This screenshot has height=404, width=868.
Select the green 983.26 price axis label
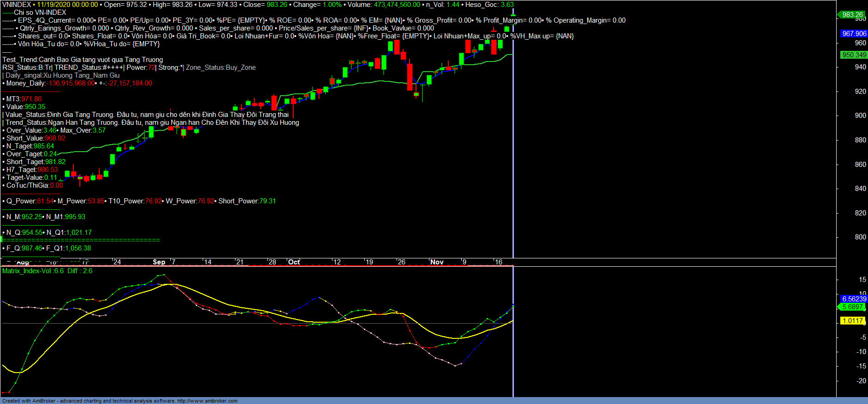tap(852, 15)
